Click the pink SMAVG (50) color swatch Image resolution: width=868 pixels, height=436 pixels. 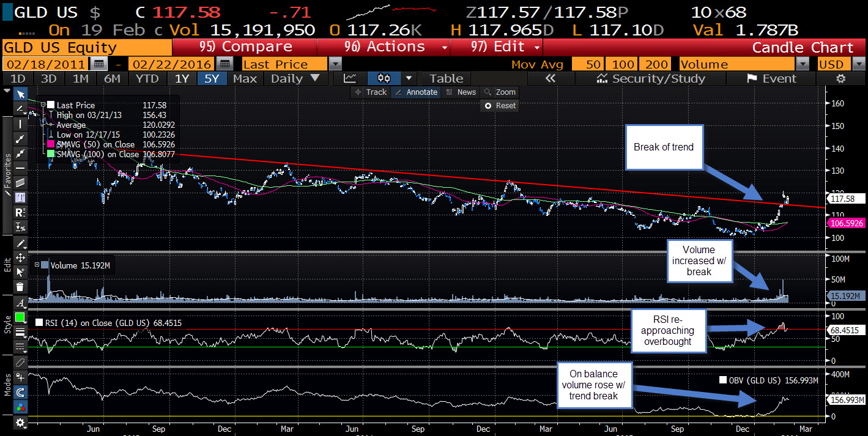pyautogui.click(x=51, y=145)
